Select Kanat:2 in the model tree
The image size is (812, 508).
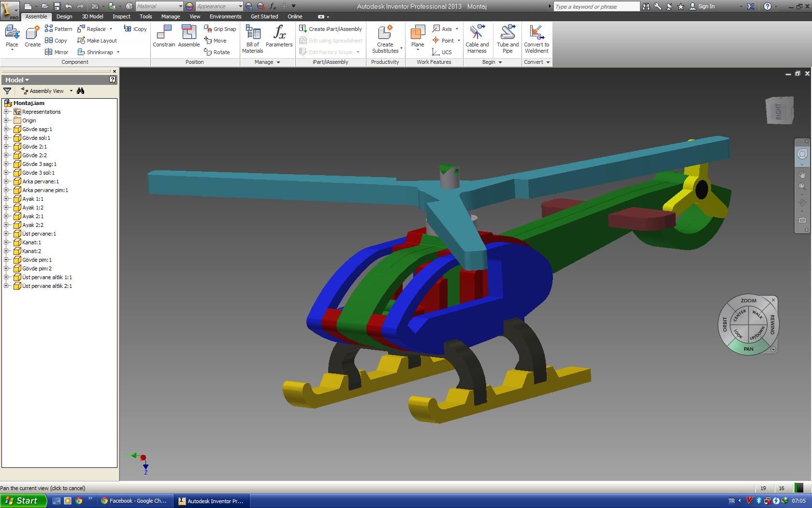pos(31,251)
